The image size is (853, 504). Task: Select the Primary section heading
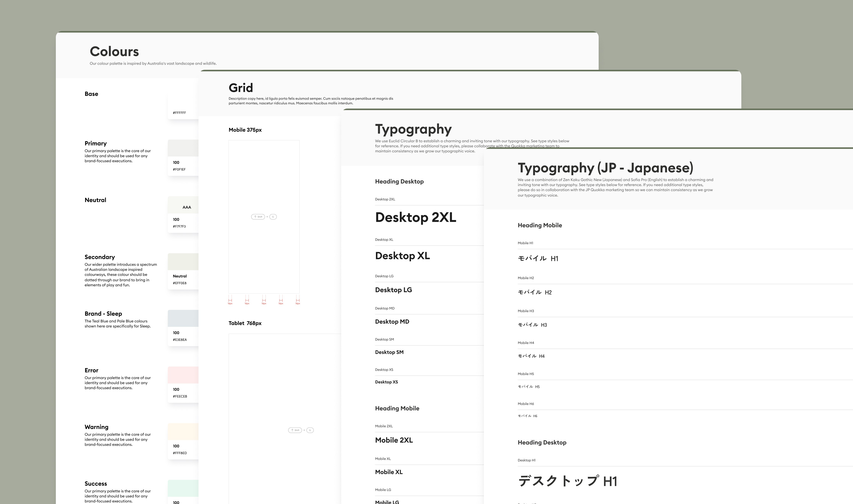(95, 143)
